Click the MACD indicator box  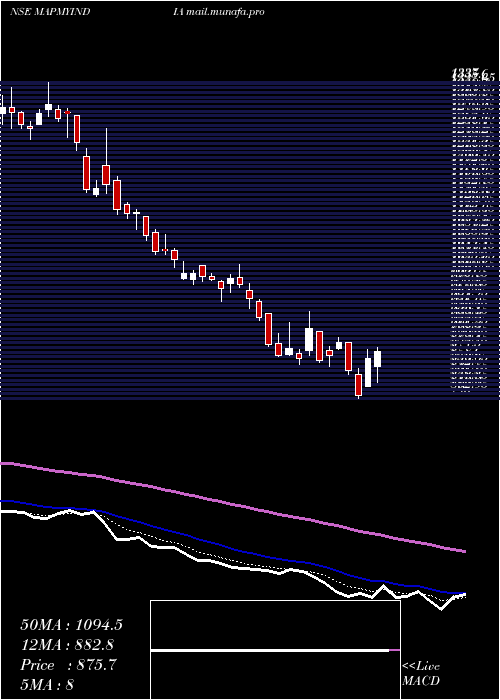(275, 650)
